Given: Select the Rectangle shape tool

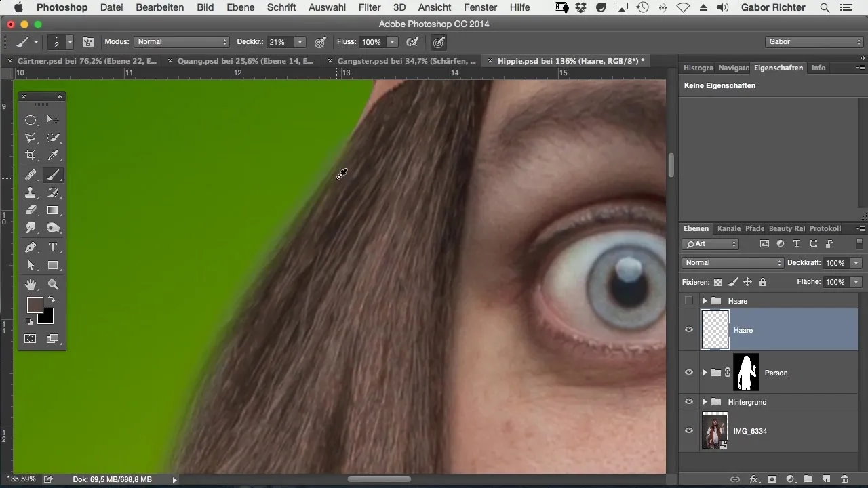Looking at the screenshot, I should (x=53, y=265).
